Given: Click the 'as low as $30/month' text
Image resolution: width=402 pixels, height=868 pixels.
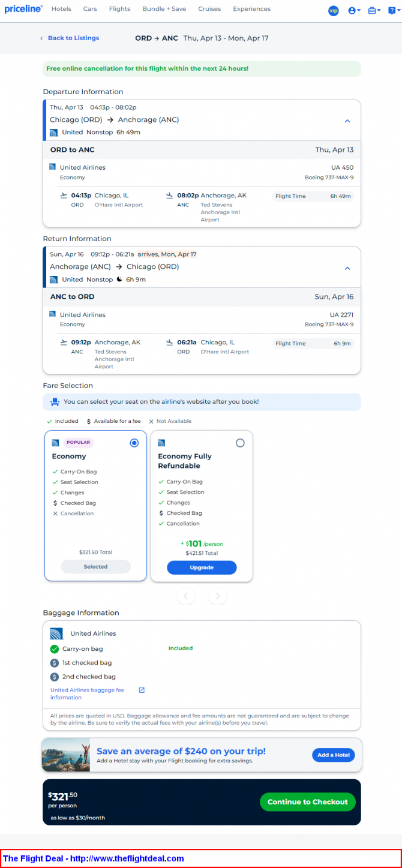Looking at the screenshot, I should click(78, 818).
